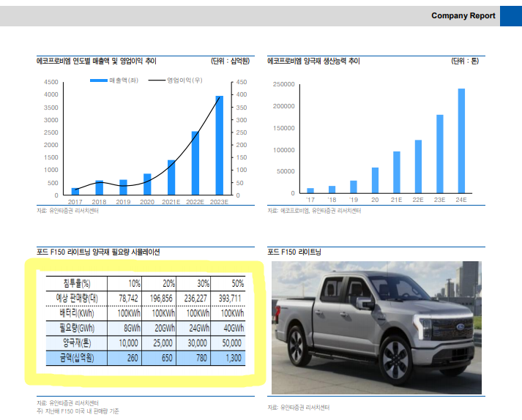Click the 금액(십억원) row header
Viewport: 522px width, 420px height.
(x=77, y=358)
